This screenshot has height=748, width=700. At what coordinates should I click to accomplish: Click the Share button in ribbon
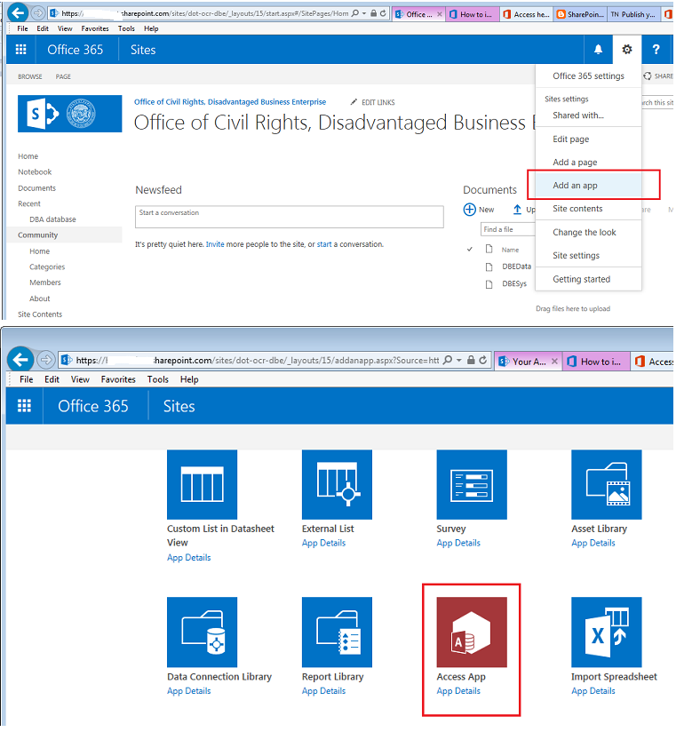pyautogui.click(x=658, y=76)
